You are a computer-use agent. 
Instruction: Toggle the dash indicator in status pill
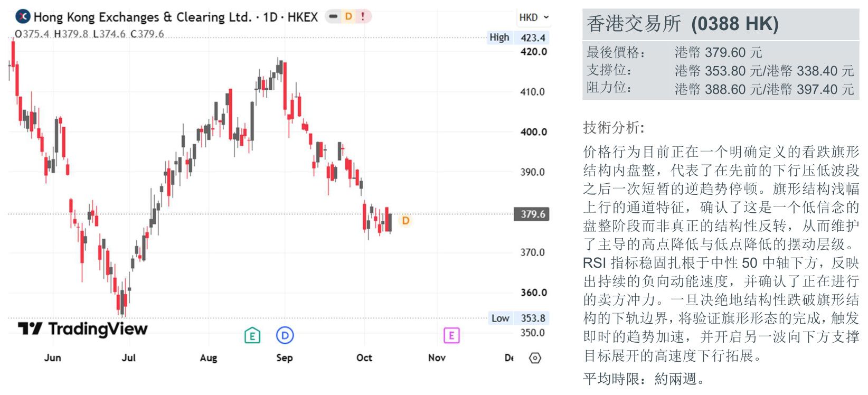coord(333,17)
